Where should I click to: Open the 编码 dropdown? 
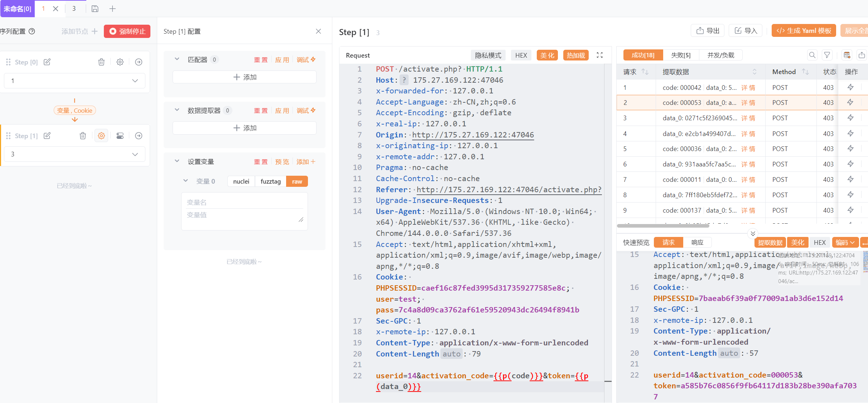[845, 243]
